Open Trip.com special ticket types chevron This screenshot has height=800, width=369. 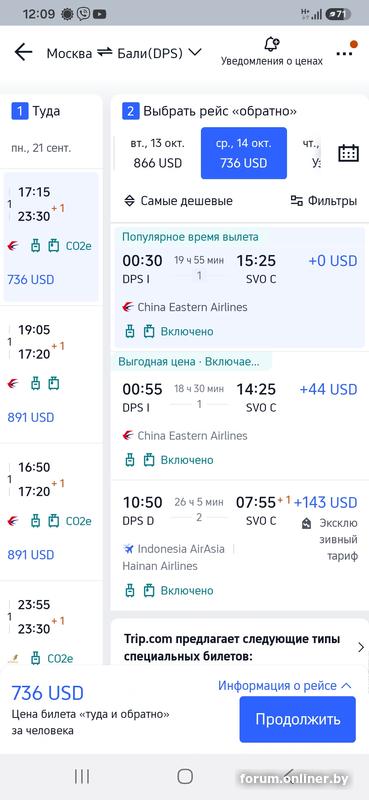[x=361, y=647]
